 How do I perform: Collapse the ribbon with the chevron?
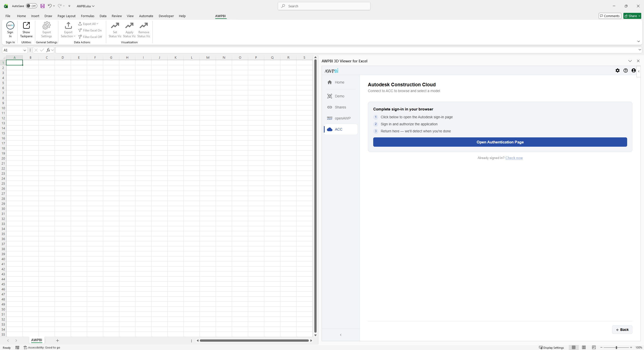tap(638, 41)
